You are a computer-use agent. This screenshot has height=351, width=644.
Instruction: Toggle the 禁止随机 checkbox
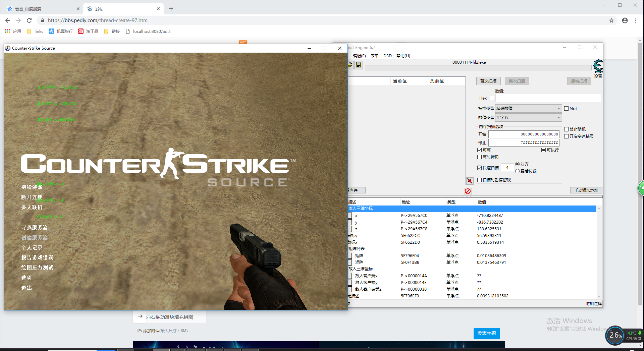pyautogui.click(x=566, y=129)
